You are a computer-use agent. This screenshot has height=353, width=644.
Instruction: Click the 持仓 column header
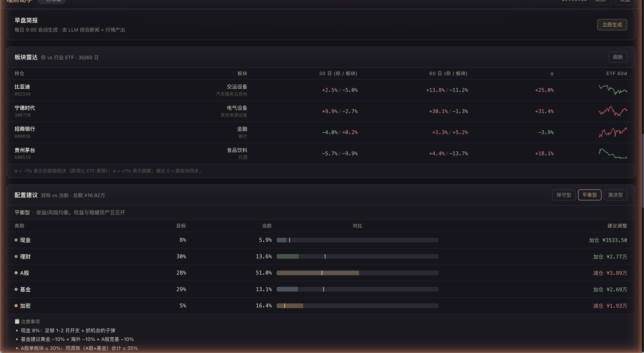click(x=19, y=74)
